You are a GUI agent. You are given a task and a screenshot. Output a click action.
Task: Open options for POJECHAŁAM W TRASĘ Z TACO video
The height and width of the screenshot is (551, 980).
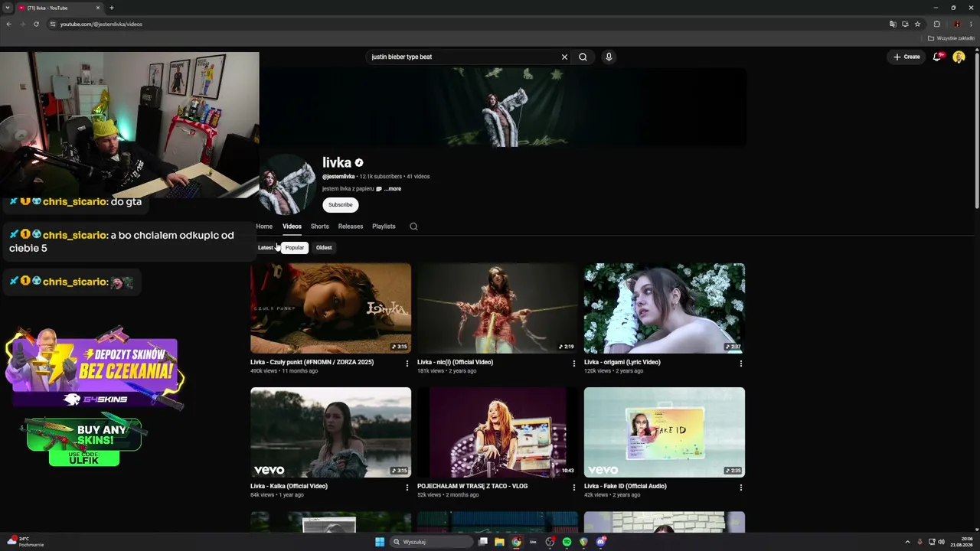[x=573, y=487]
